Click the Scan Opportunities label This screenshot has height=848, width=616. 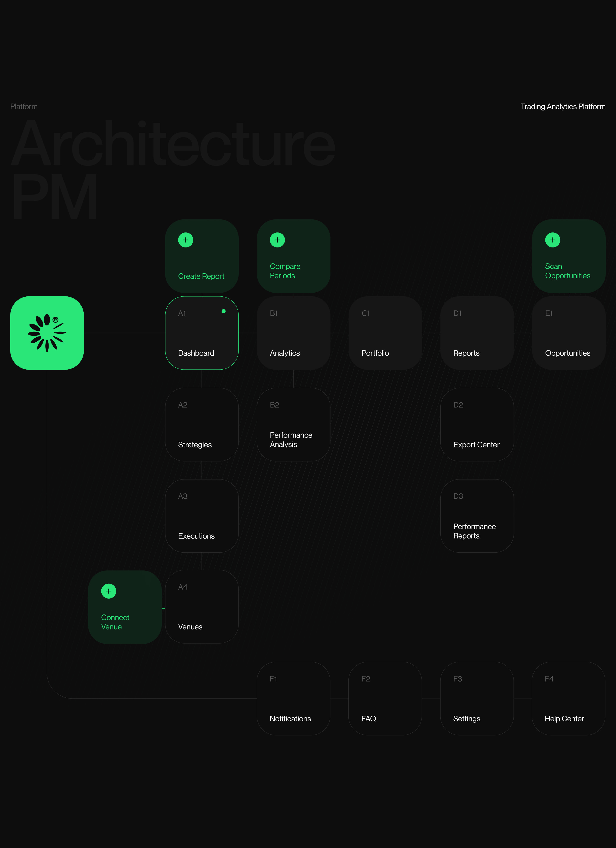tap(568, 271)
